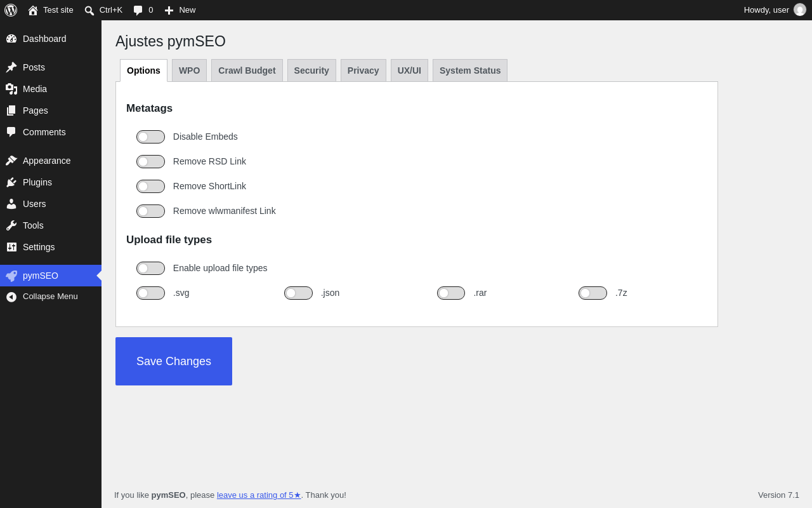Enable upload file types toggle
Screen dimensions: 812x508
(x=150, y=268)
